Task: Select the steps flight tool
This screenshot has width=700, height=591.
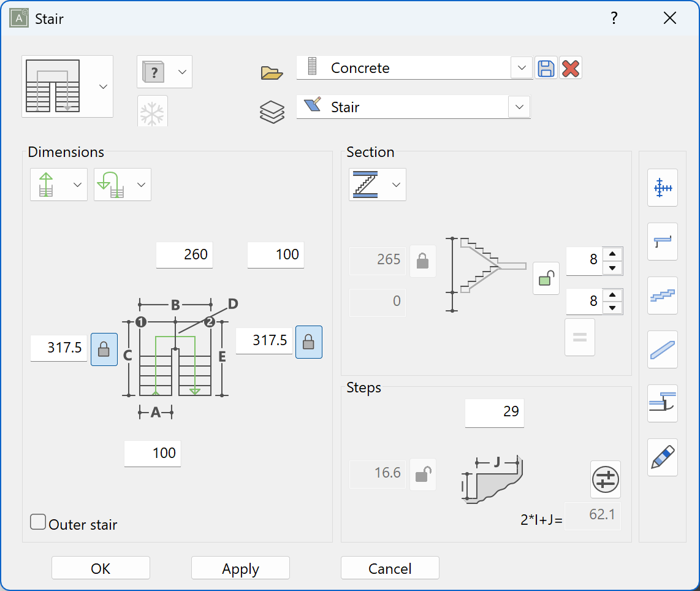Action: [663, 296]
